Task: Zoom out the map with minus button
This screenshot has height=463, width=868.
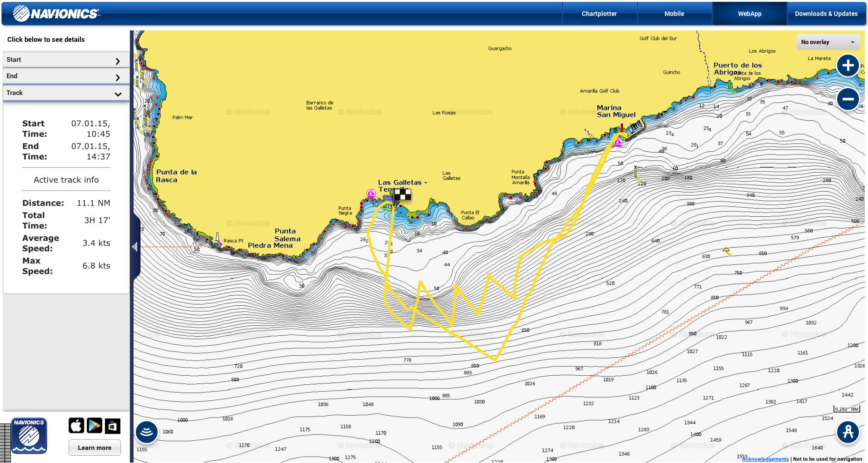Action: click(848, 99)
